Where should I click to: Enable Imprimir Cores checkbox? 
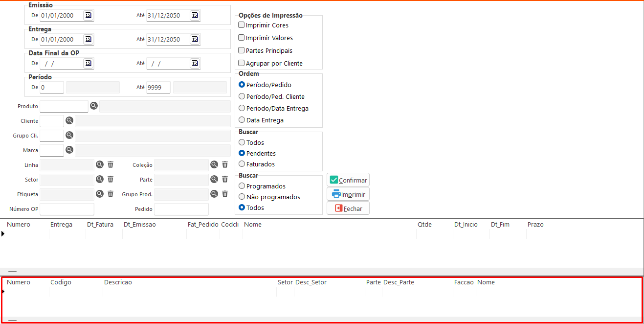pos(242,25)
